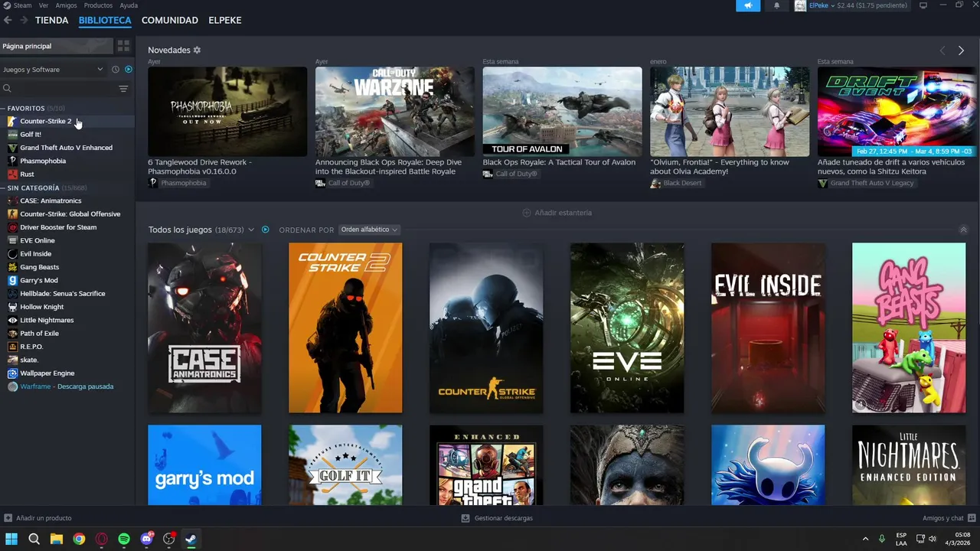Select Grand Theft Auto V Enhanced in sidebar
The width and height of the screenshot is (980, 551).
67,148
